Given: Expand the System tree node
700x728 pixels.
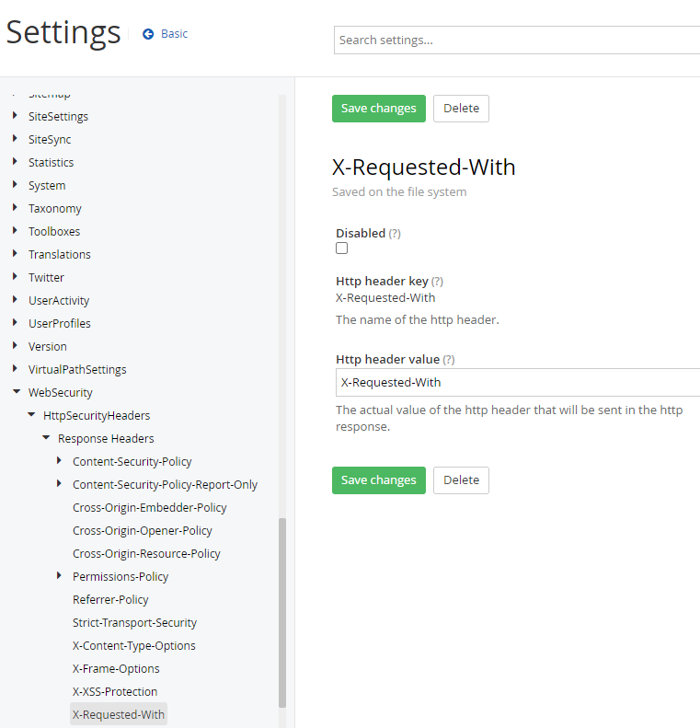Looking at the screenshot, I should pyautogui.click(x=15, y=184).
